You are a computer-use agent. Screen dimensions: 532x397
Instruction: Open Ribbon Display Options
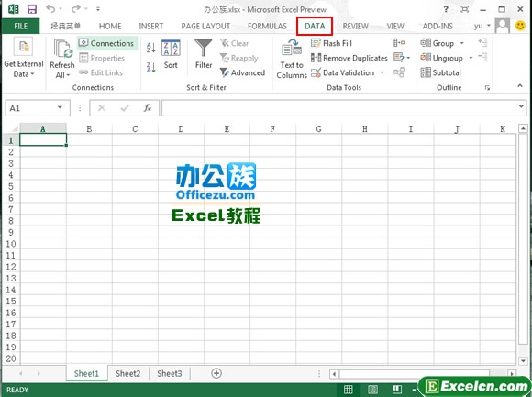coord(464,9)
